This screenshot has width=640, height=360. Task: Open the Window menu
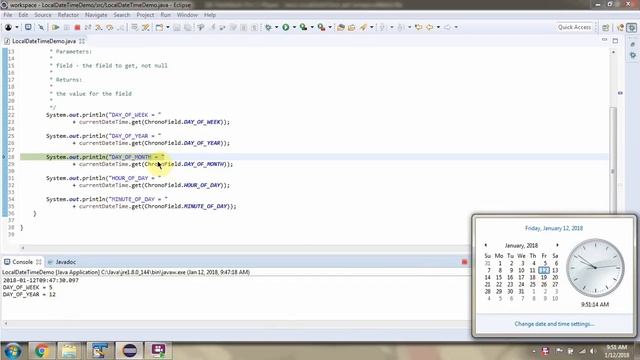(187, 15)
